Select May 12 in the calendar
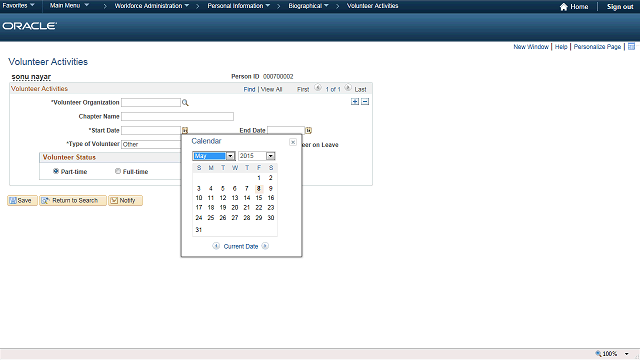This screenshot has height=360, width=640. coord(223,198)
